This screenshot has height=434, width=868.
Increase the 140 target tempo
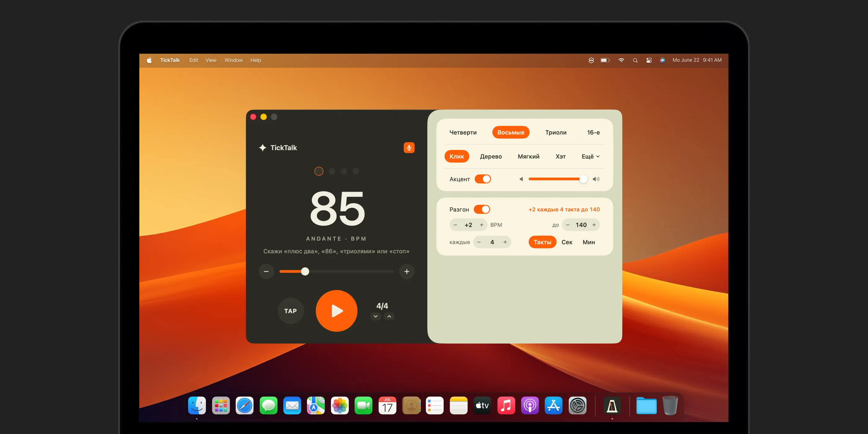pos(594,225)
